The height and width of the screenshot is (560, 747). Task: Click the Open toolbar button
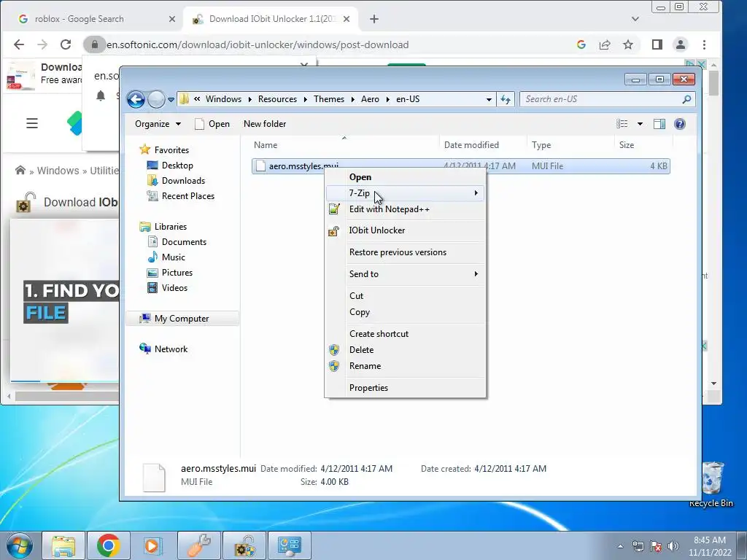[212, 124]
